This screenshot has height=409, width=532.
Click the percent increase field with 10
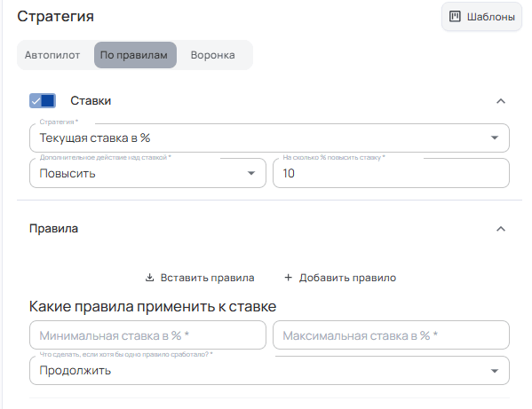point(391,173)
